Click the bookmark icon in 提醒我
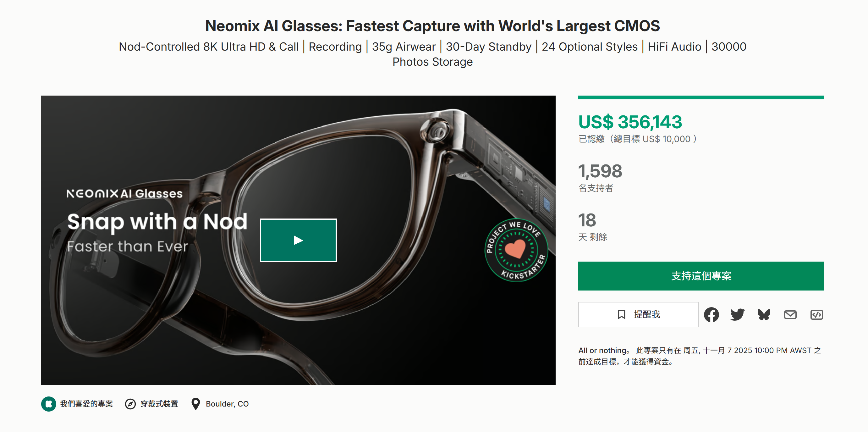Screen dimensions: 868x432 621,315
